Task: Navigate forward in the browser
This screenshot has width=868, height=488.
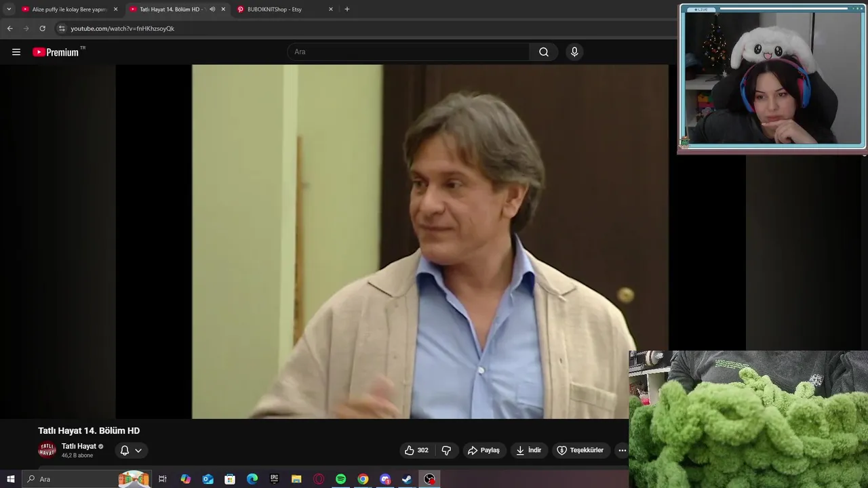Action: [26, 28]
